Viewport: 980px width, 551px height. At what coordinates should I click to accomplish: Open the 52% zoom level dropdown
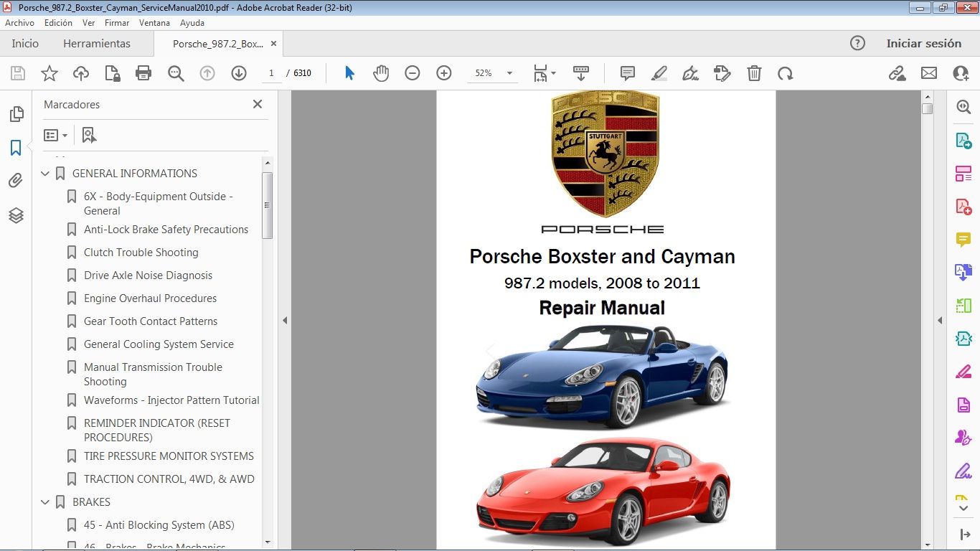click(509, 73)
